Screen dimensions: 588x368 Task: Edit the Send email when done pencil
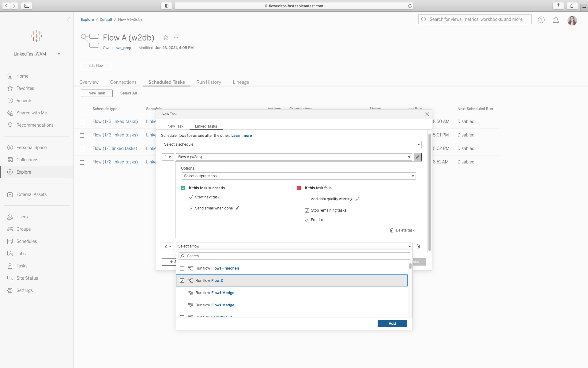(x=237, y=208)
